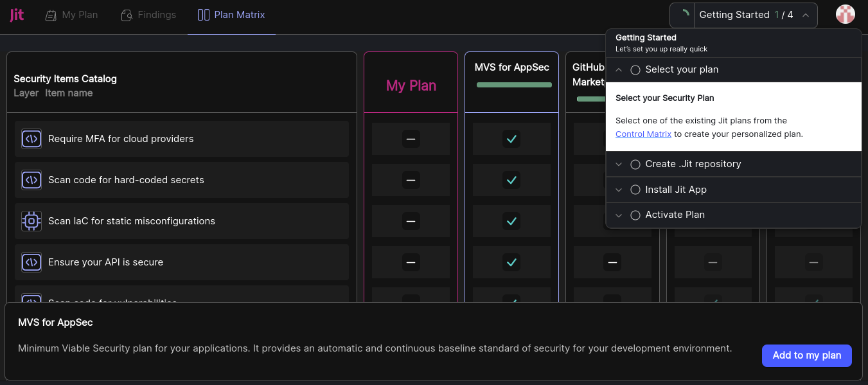Click My Plan dash for API secure
Image resolution: width=868 pixels, height=385 pixels.
411,262
